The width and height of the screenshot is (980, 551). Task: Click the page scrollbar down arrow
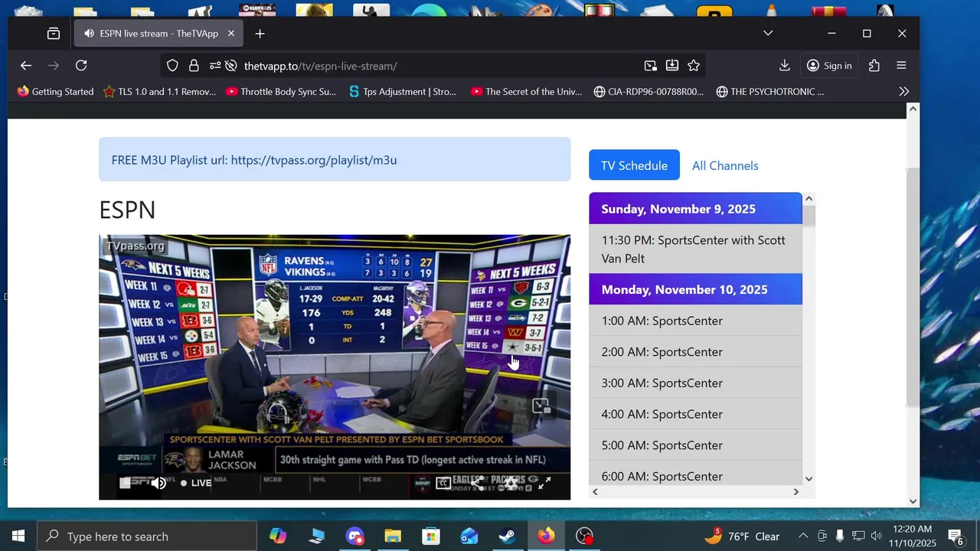[913, 501]
